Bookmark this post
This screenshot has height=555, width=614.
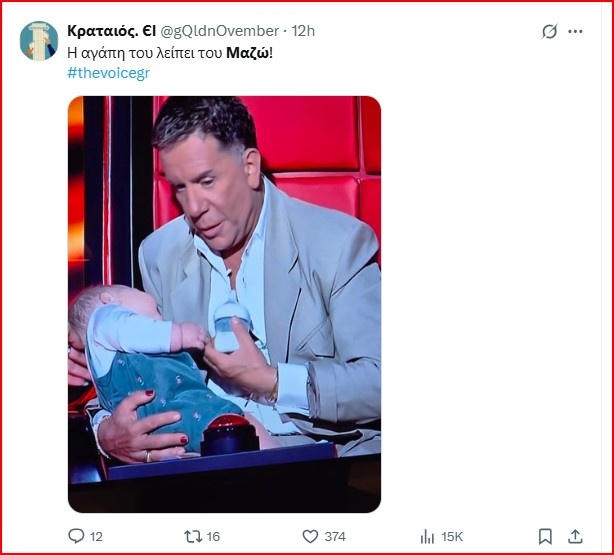pos(545,536)
